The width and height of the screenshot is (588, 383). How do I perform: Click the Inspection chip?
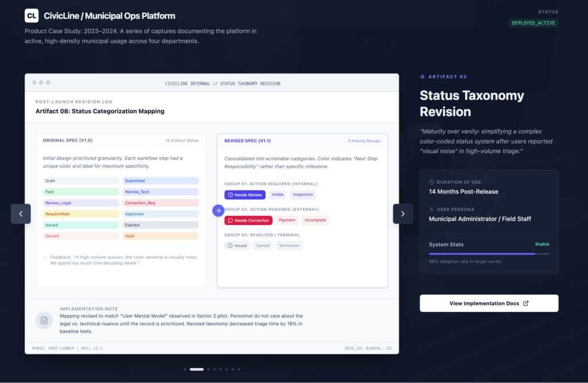coord(303,194)
